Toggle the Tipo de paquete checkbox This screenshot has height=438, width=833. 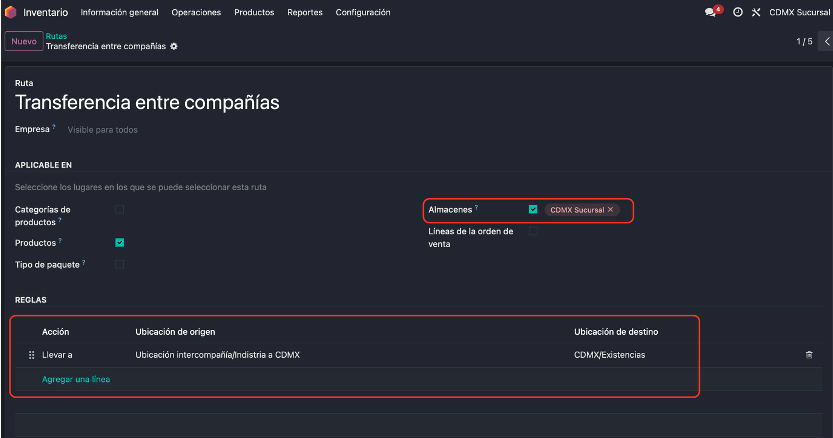(x=120, y=265)
